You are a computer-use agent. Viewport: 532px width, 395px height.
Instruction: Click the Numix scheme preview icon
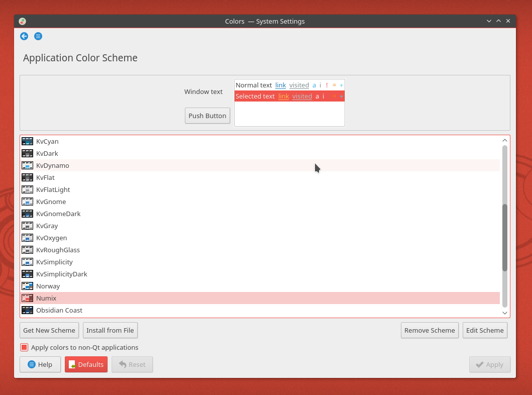click(28, 298)
